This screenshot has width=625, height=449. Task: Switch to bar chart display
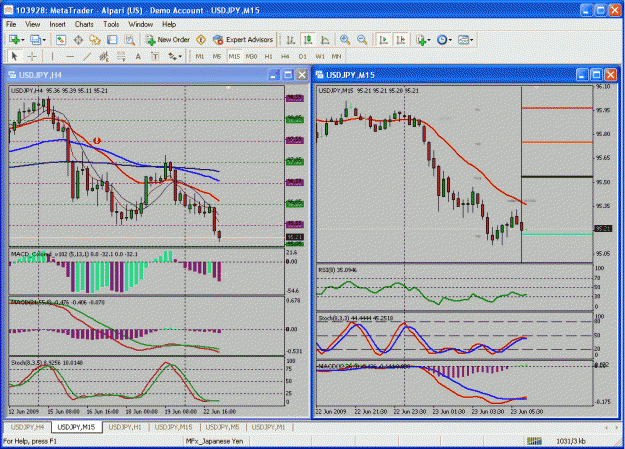click(x=291, y=39)
